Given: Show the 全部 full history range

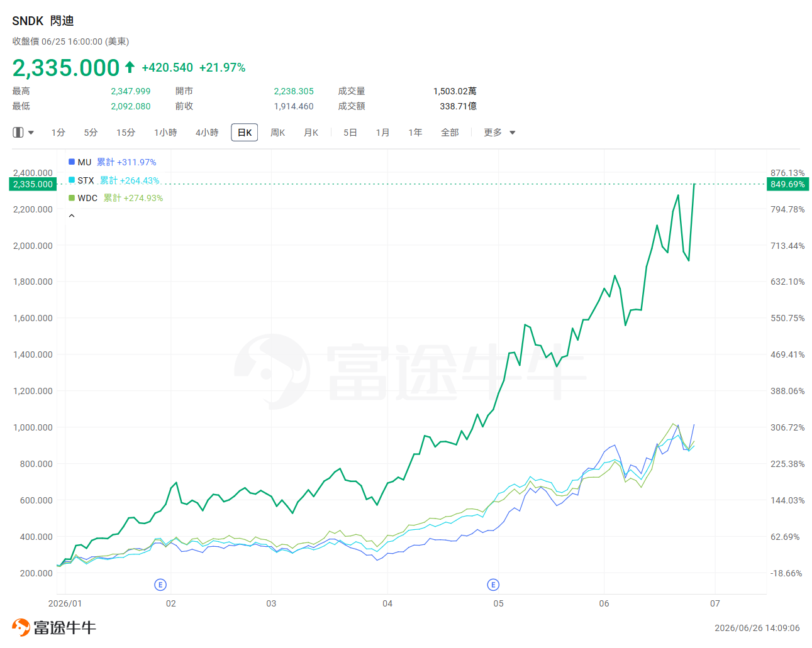Looking at the screenshot, I should (450, 133).
